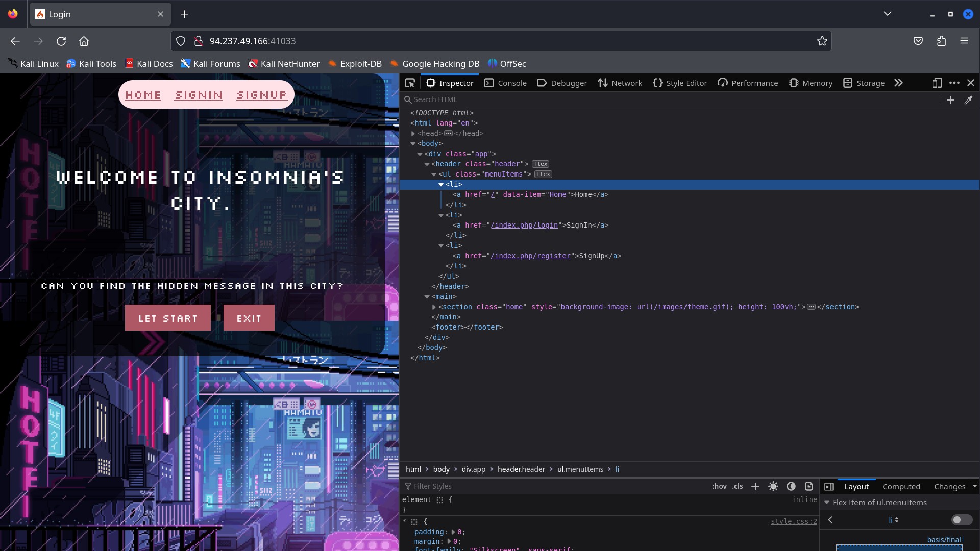Switch to Performance panel
The height and width of the screenshot is (551, 980).
coord(754,82)
